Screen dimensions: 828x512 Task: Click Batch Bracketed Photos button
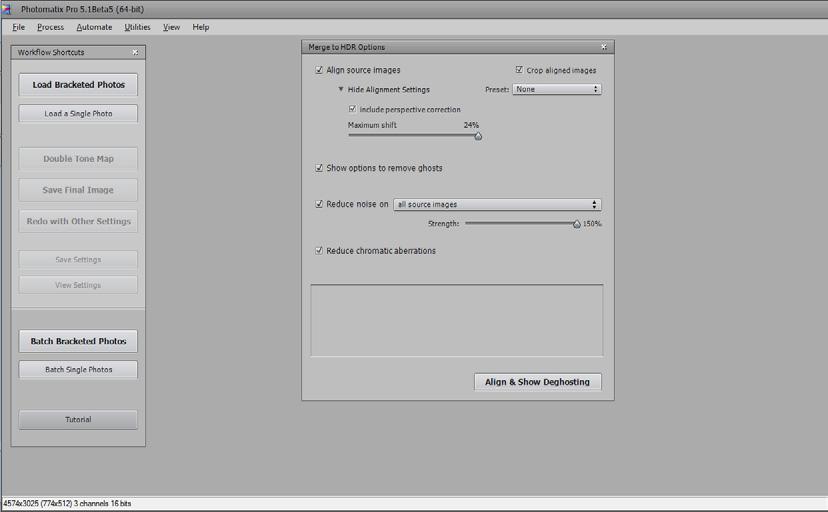pos(78,341)
